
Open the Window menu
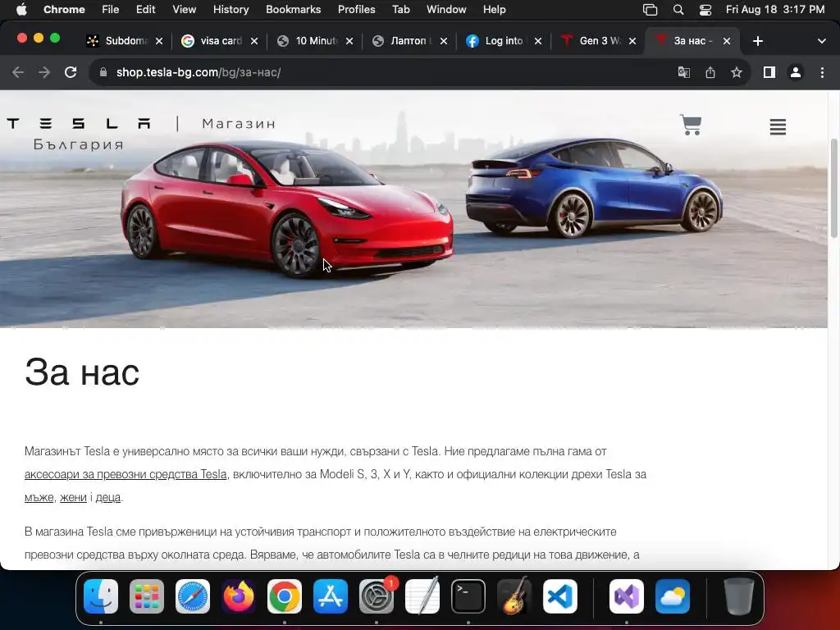(x=446, y=10)
